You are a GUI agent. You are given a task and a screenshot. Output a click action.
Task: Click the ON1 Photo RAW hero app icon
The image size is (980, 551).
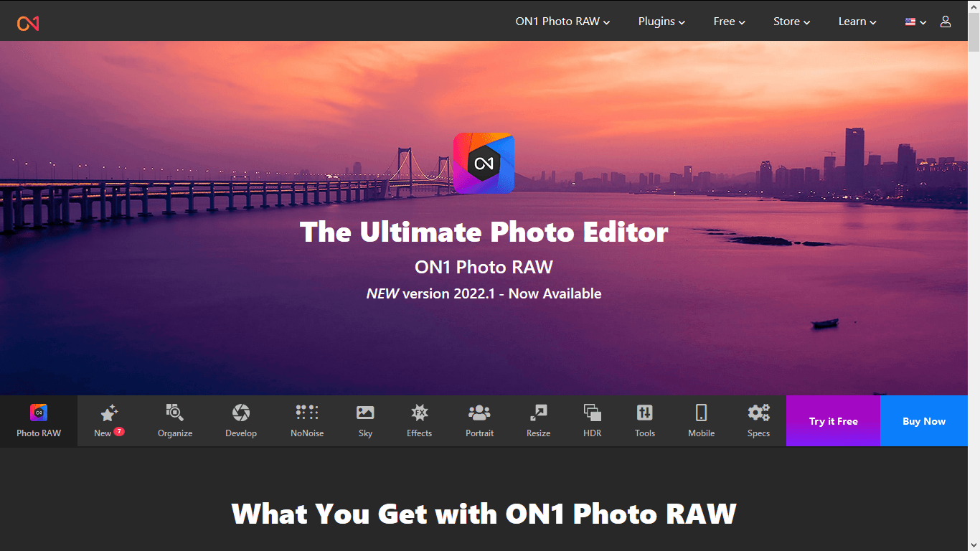tap(484, 163)
